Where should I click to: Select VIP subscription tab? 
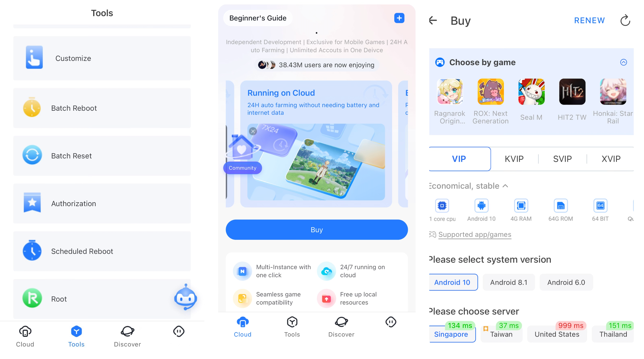point(460,159)
